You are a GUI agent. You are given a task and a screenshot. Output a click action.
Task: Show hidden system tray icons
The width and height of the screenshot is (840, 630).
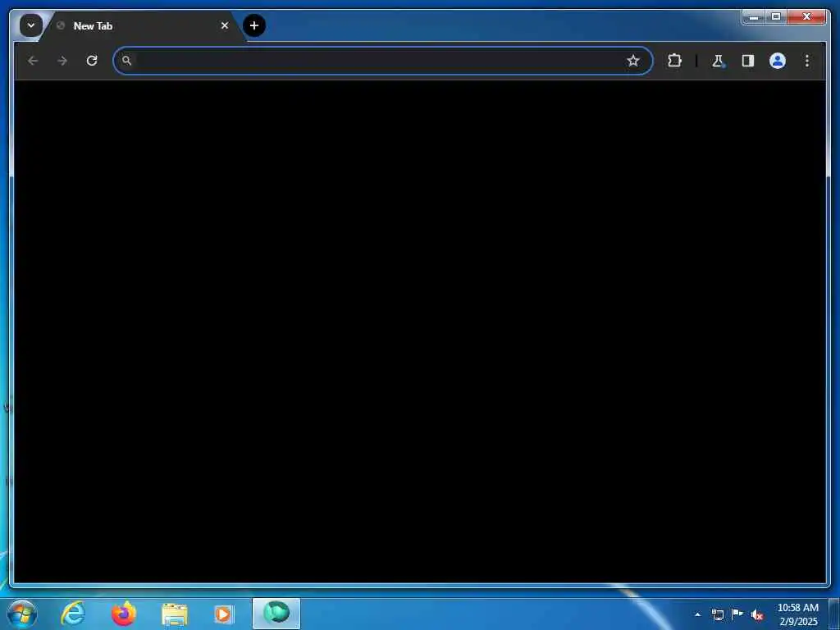click(x=697, y=614)
